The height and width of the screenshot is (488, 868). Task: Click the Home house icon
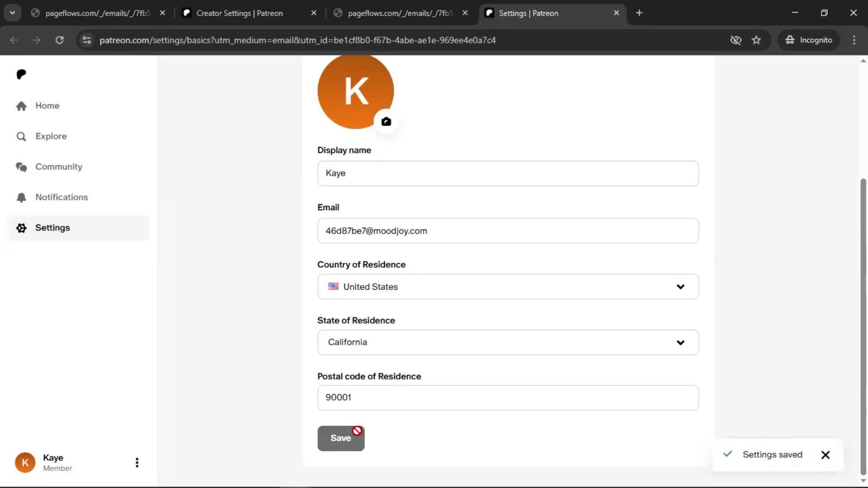click(x=21, y=106)
